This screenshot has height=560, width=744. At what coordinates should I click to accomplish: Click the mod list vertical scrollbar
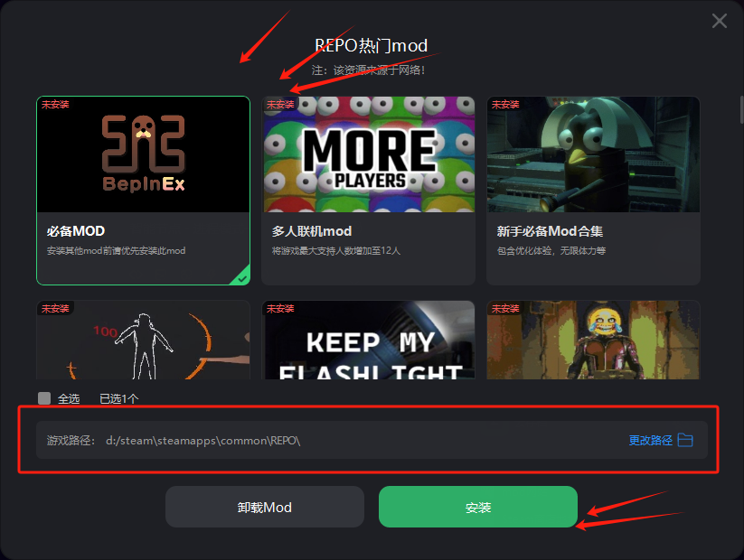[x=741, y=109]
